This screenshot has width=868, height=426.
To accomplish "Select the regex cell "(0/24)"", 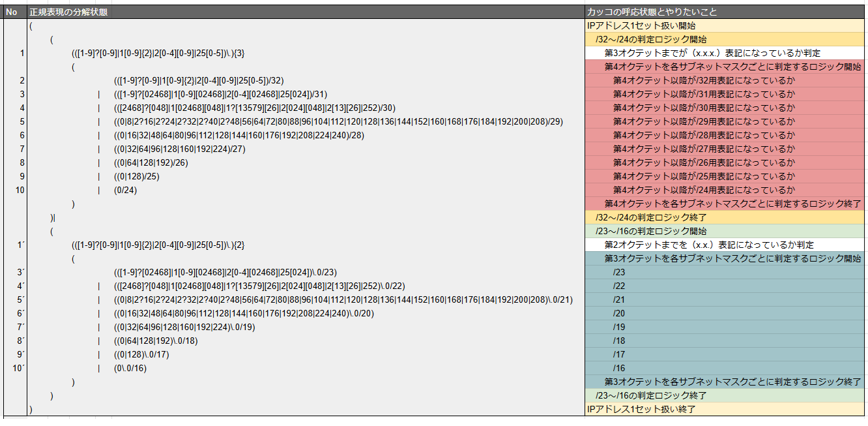I will 306,190.
